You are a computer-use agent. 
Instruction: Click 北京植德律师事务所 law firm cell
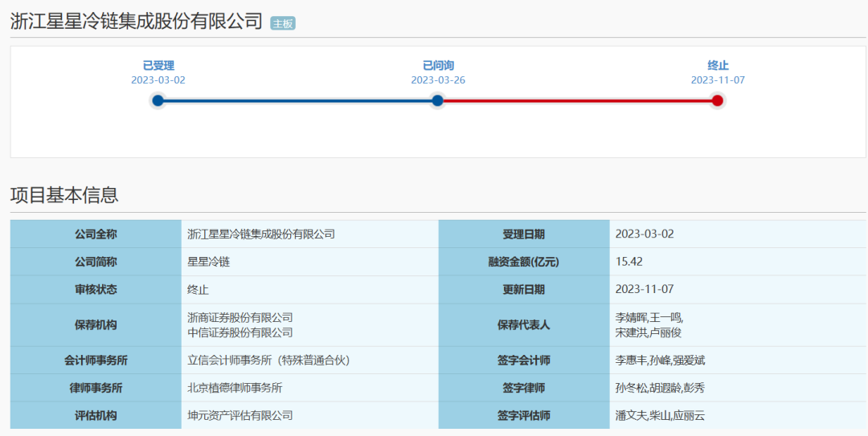(x=235, y=388)
